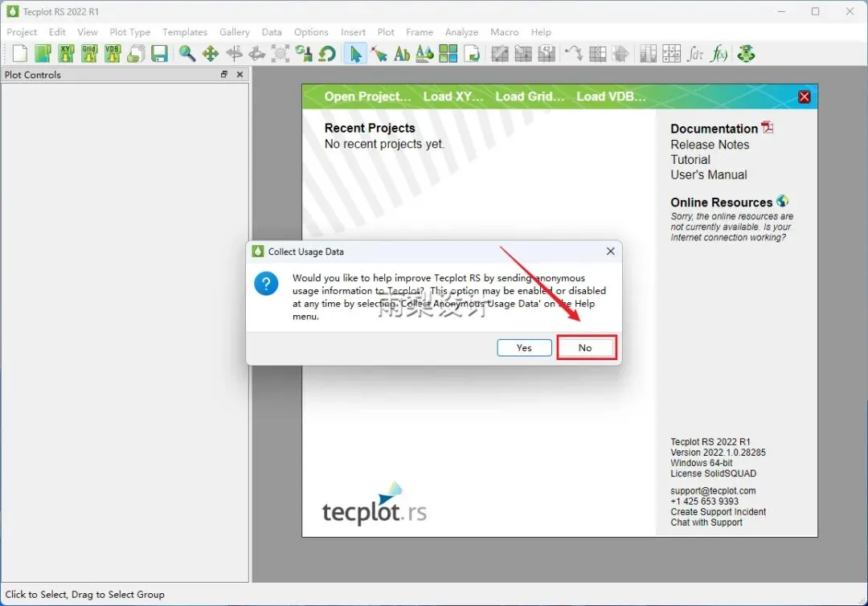
Task: Click the Z-axis rotate tool icon
Action: tap(234, 54)
